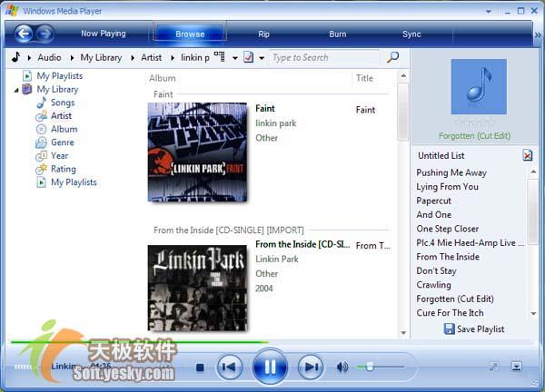Open the title bar menu dropdown arrow
Screen dimensions: 545x392
(x=489, y=11)
